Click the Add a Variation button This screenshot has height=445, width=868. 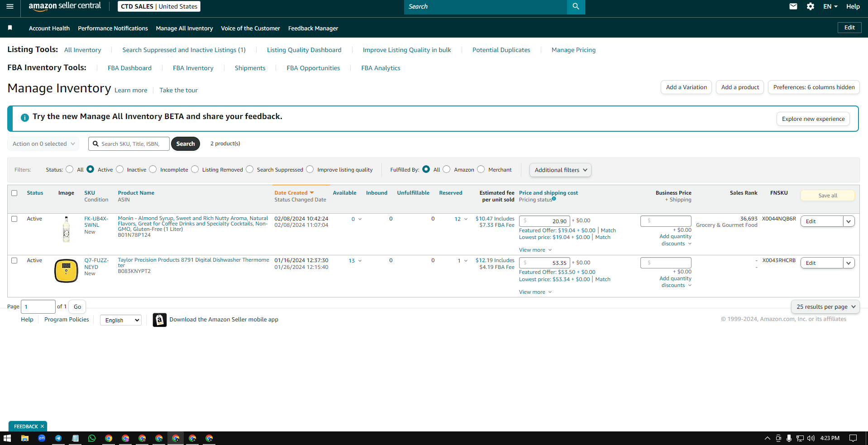pyautogui.click(x=686, y=87)
